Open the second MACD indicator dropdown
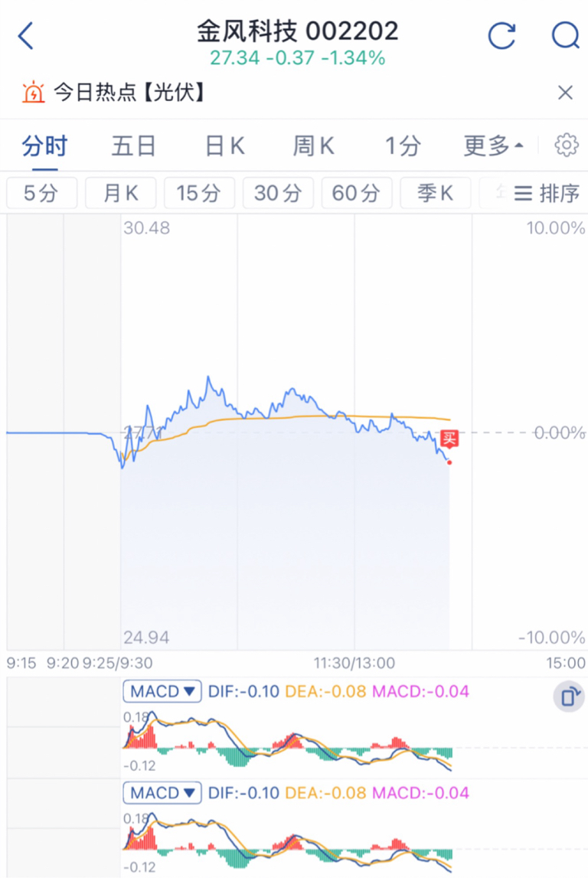This screenshot has width=588, height=878. (x=162, y=792)
